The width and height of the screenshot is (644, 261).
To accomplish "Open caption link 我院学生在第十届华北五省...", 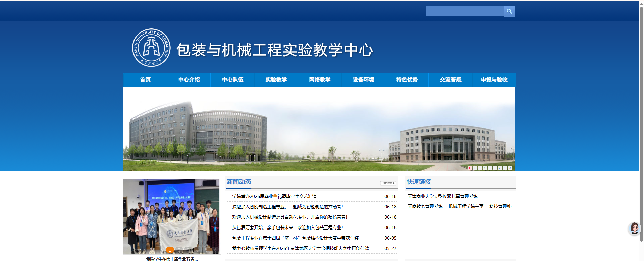I will point(172,259).
